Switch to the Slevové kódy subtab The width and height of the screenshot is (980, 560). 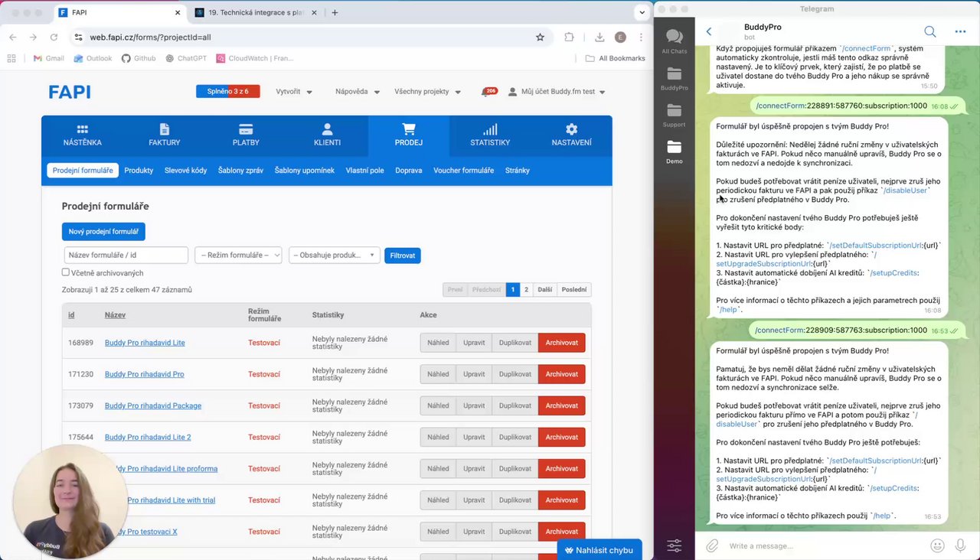point(185,171)
